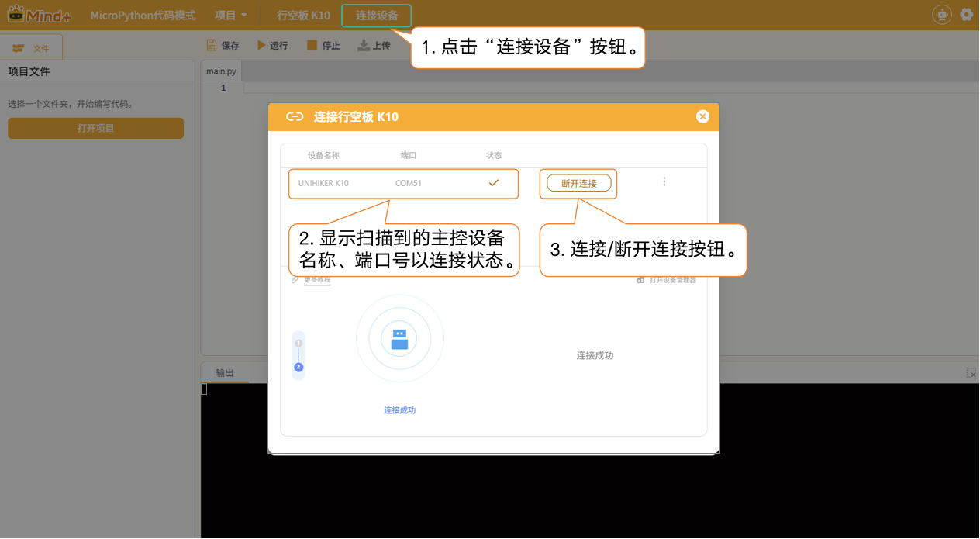Viewport: 980px width, 539px height.
Task: Select the MicroPython代码模式 menu item
Action: pyautogui.click(x=143, y=16)
